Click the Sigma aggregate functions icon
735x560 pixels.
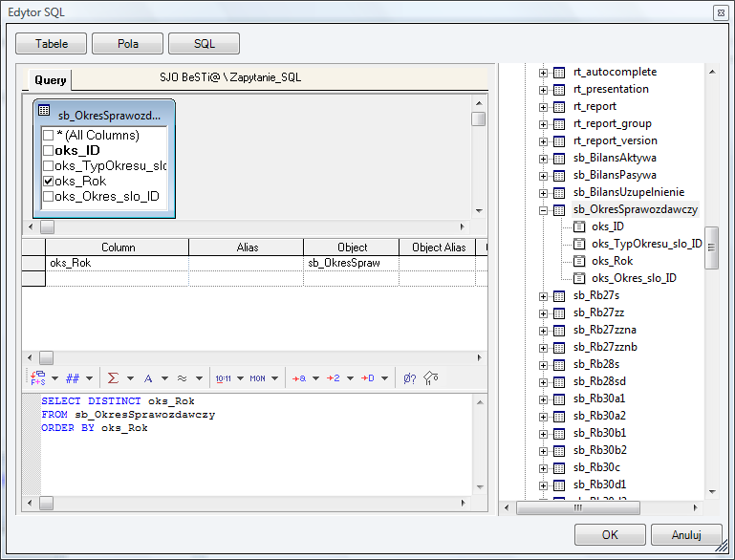coord(113,377)
